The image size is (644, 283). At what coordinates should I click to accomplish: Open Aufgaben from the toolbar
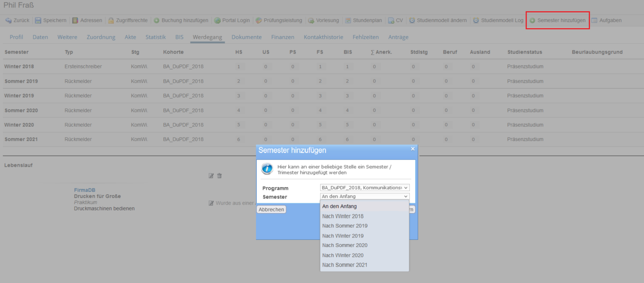[x=606, y=20]
